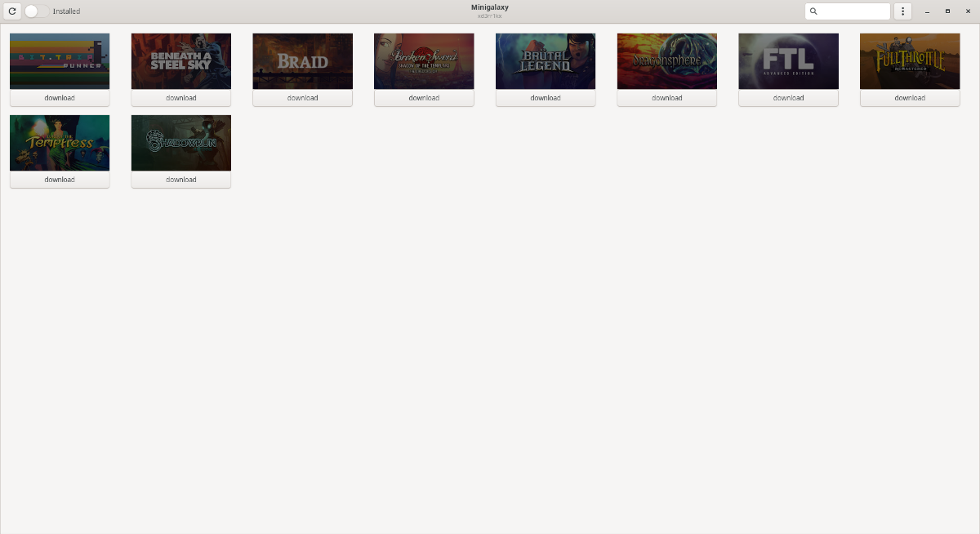Screen dimensions: 980x534
Task: Download Braid
Action: click(x=302, y=97)
